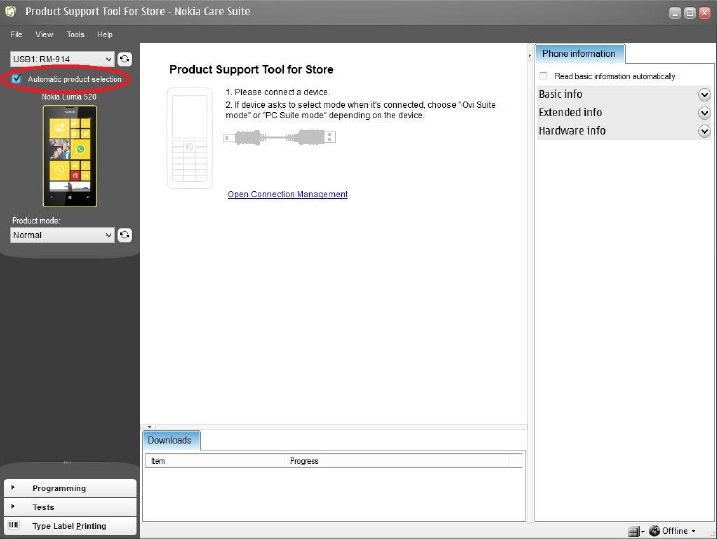This screenshot has height=539, width=717.
Task: Expand the Programming section
Action: 70,488
